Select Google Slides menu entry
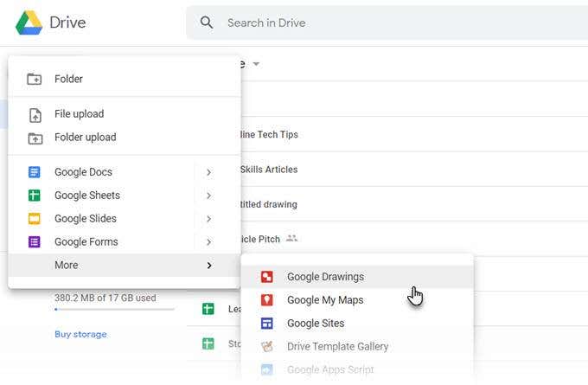This screenshot has width=588, height=385. click(x=125, y=219)
